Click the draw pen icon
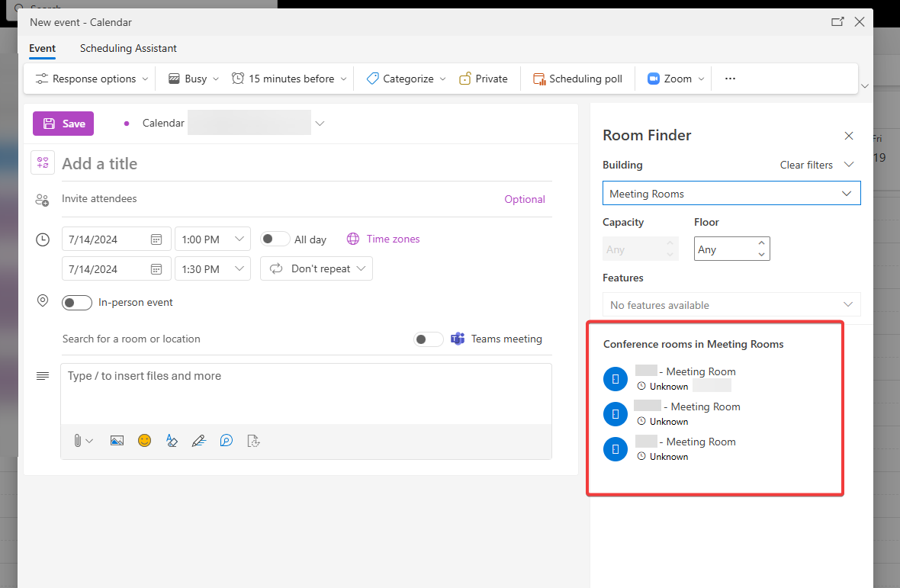Viewport: 900px width, 588px height. pyautogui.click(x=198, y=441)
